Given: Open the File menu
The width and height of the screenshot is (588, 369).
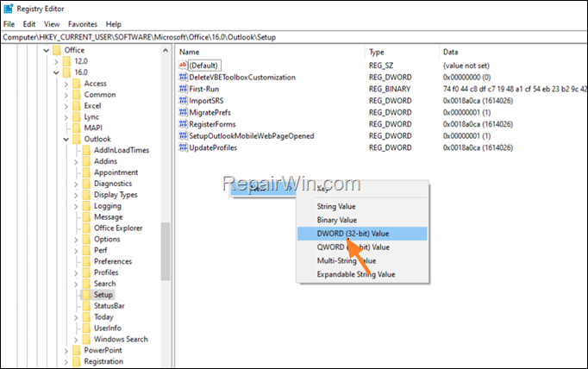Looking at the screenshot, I should tap(9, 24).
